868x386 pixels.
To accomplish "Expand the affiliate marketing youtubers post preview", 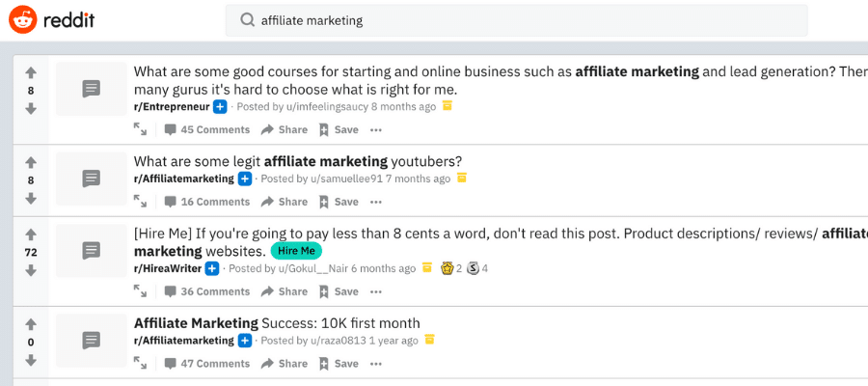I will point(140,202).
